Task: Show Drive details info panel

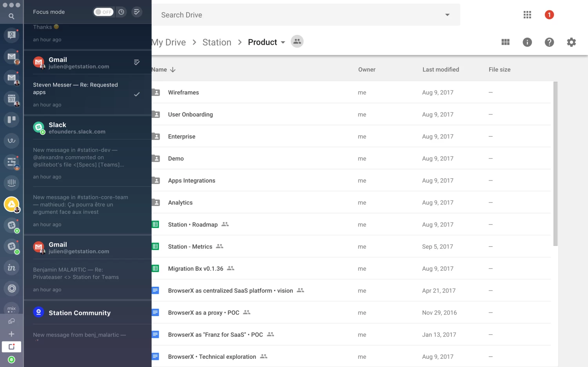Action: (x=527, y=42)
